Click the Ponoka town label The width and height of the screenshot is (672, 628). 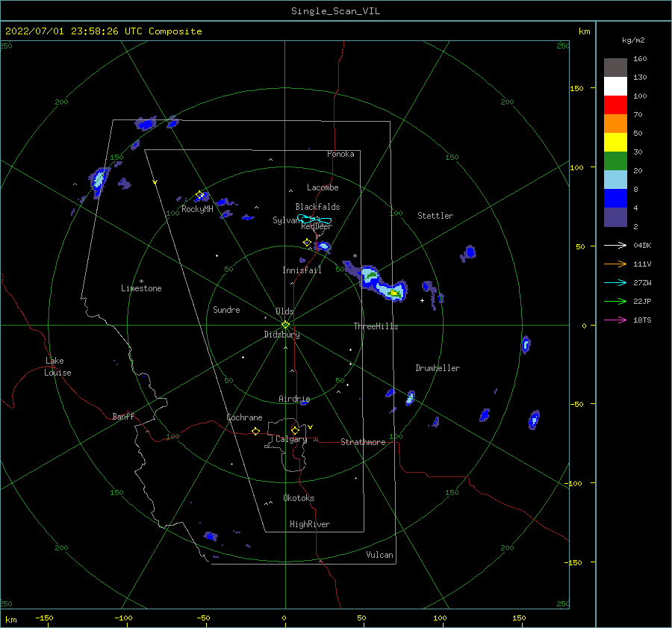point(340,154)
